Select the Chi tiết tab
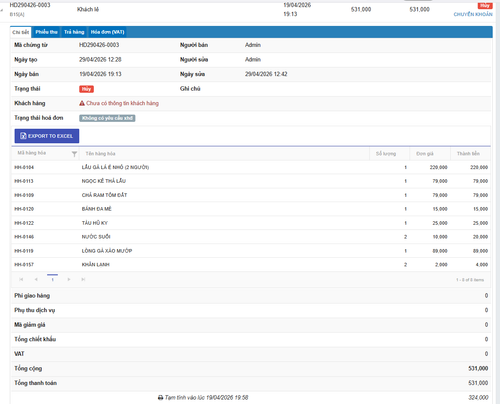 tap(21, 32)
